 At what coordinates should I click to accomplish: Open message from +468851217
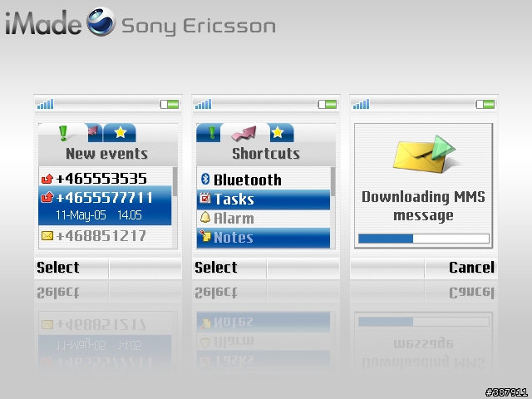(x=106, y=236)
